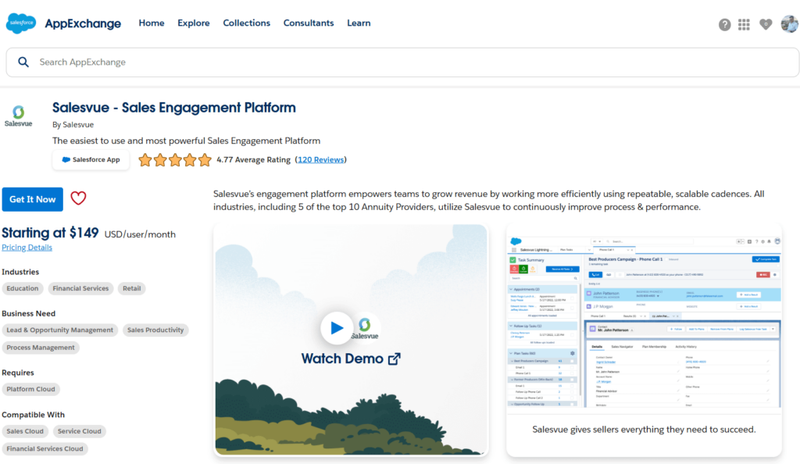This screenshot has width=800, height=464.
Task: Go to the Home menu
Action: pyautogui.click(x=152, y=23)
